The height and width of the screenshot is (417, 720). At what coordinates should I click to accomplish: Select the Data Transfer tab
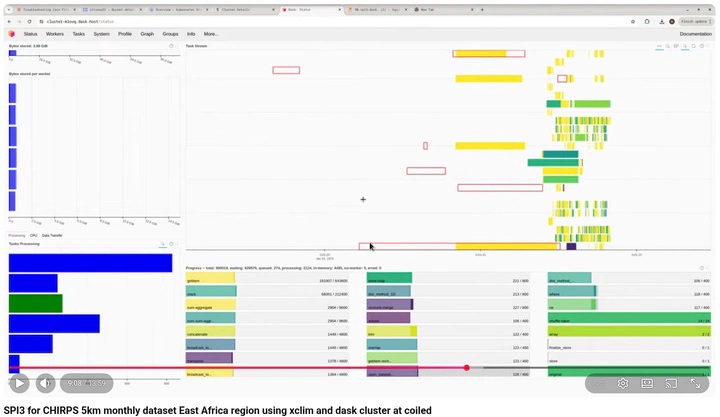51,235
